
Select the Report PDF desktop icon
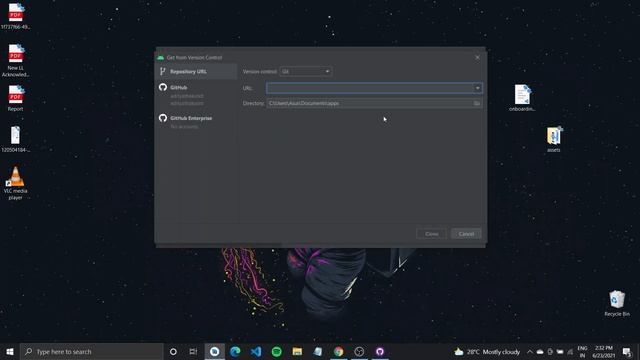coord(15,98)
